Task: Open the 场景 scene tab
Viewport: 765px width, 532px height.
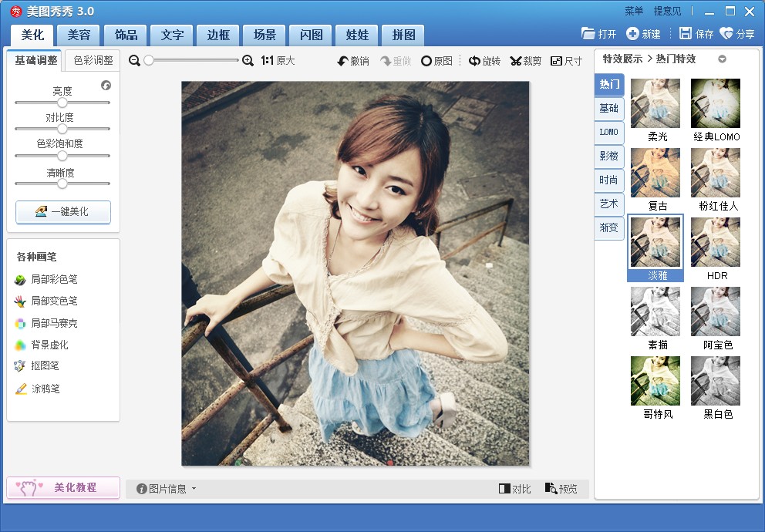Action: pyautogui.click(x=265, y=35)
